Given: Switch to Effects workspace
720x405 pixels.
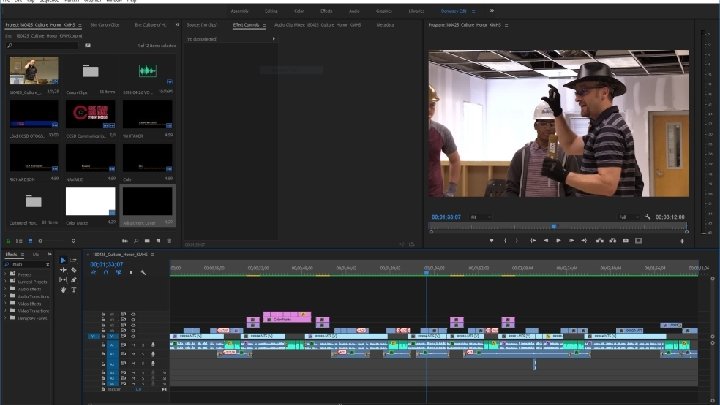Looking at the screenshot, I should point(326,11).
